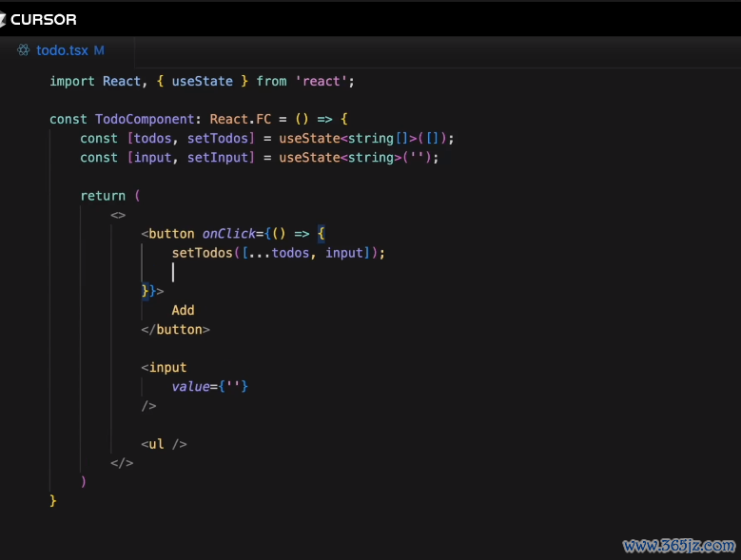This screenshot has width=741, height=560.
Task: Click the closing '</button>' tag
Action: coord(175,330)
